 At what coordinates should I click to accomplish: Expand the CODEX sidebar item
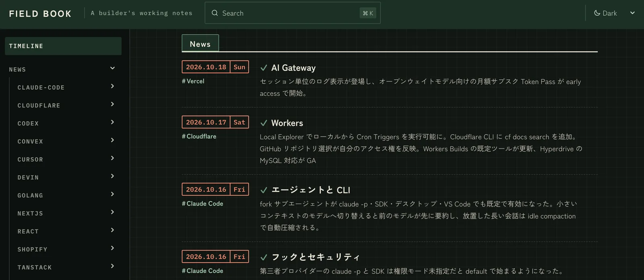click(x=112, y=122)
